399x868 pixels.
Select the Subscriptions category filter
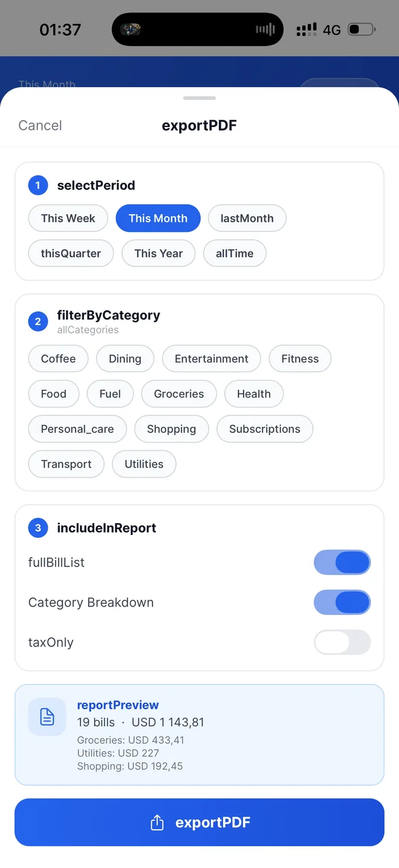tap(264, 429)
